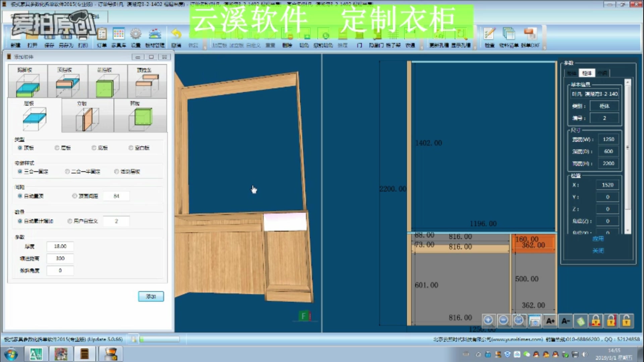Click the A+ zoom in icon on status bar

tap(550, 321)
